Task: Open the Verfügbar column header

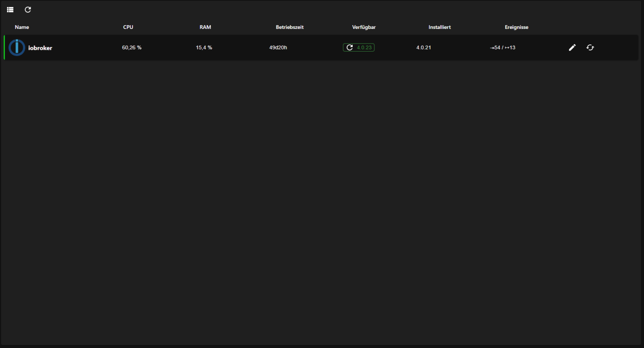Action: (364, 27)
